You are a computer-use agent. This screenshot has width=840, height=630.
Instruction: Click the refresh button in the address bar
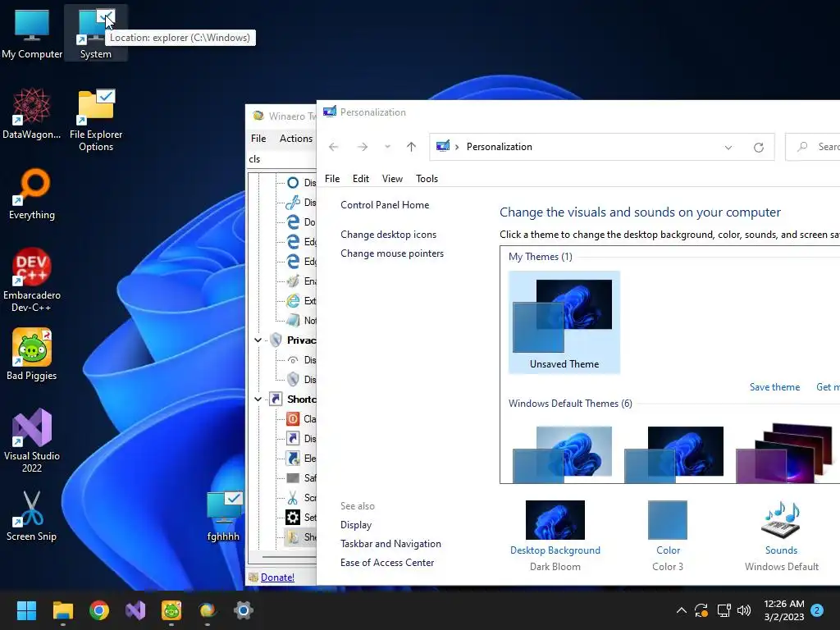(759, 148)
